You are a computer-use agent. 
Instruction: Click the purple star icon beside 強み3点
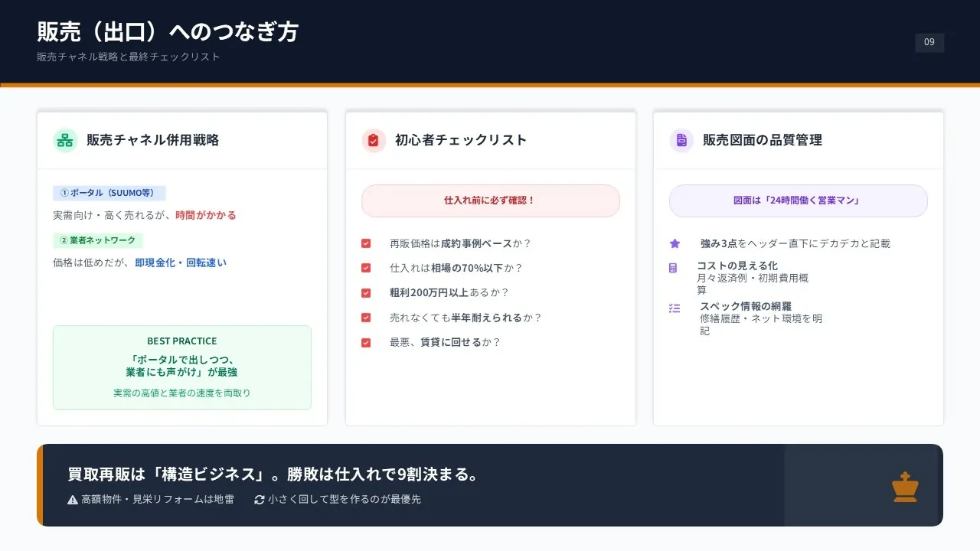coord(675,243)
